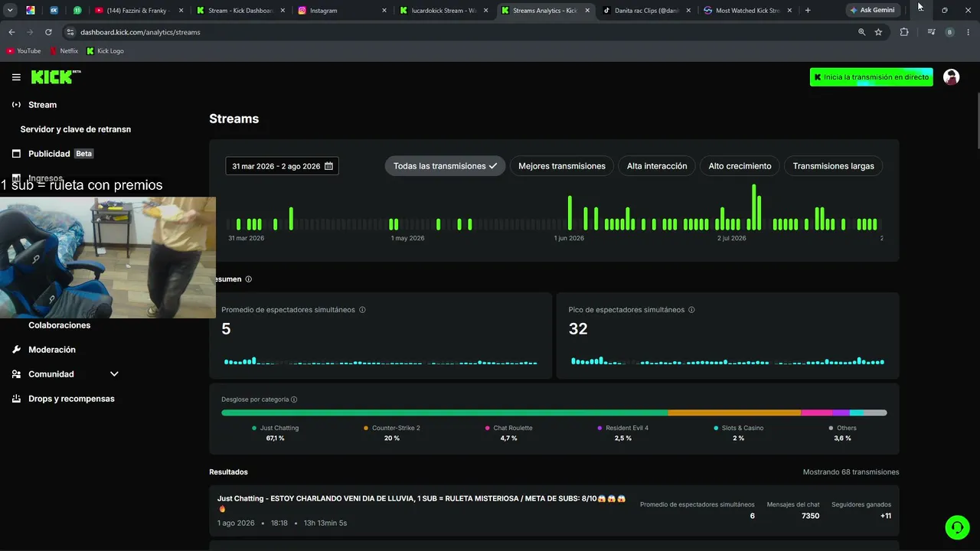Screen dimensions: 980x551
Task: Click the Drops y recompensas gift icon
Action: coord(16,399)
